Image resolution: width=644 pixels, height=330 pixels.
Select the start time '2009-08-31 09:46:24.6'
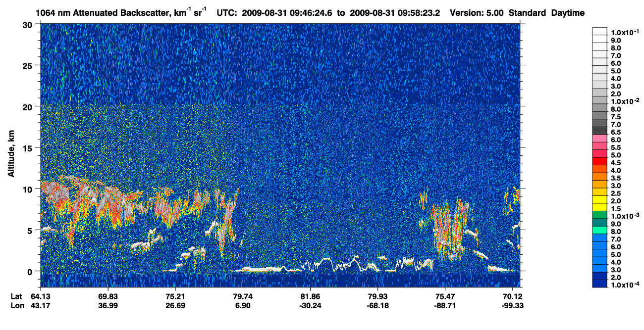(x=287, y=12)
